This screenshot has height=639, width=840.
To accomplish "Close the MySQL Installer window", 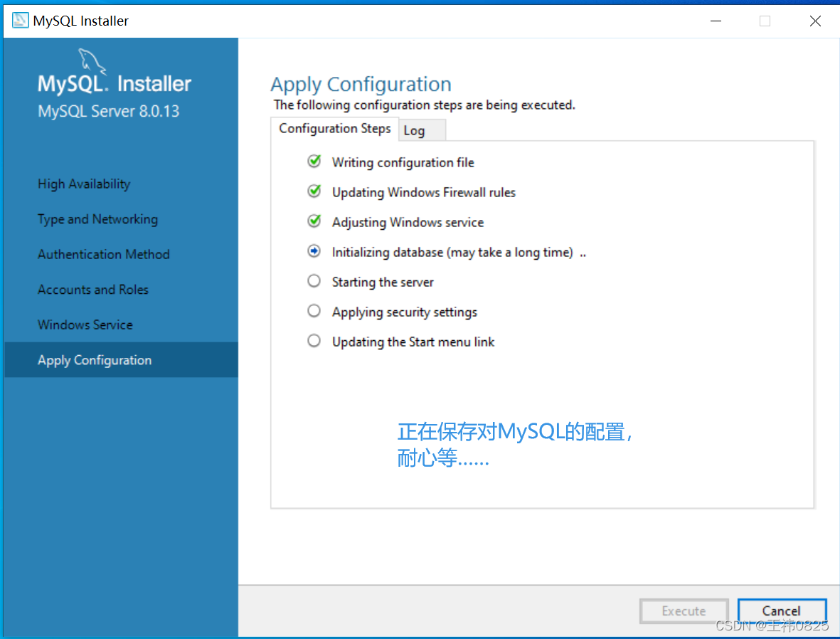I will (x=815, y=21).
